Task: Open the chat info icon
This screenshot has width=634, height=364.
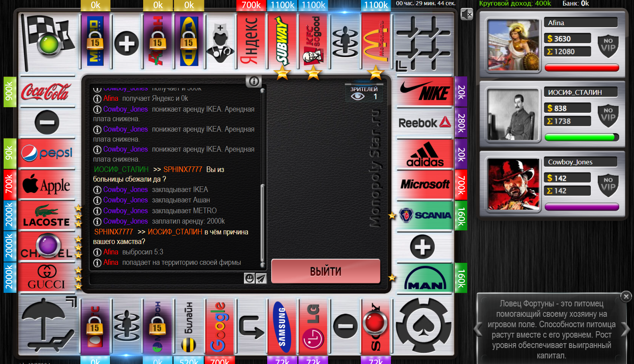Action: click(x=254, y=81)
